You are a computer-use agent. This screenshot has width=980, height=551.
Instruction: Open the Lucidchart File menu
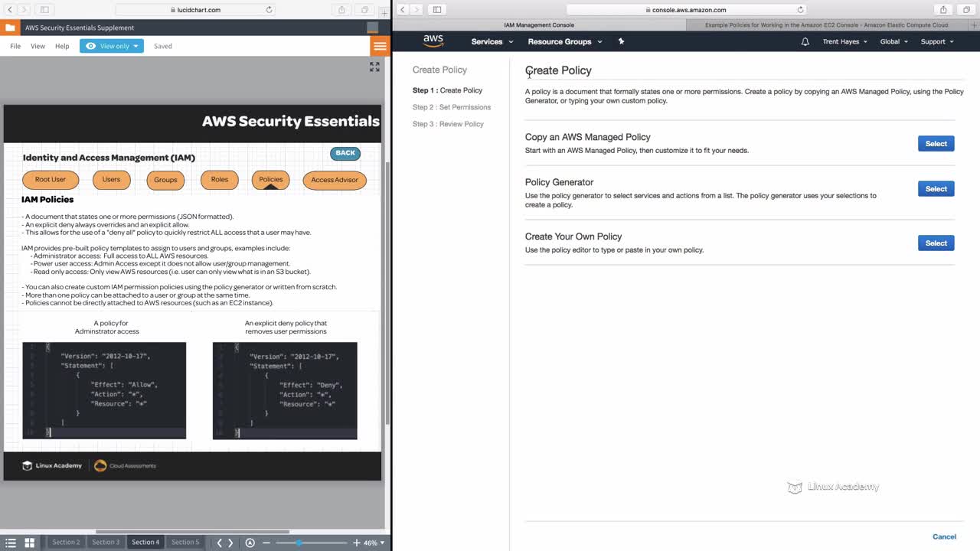pos(15,46)
